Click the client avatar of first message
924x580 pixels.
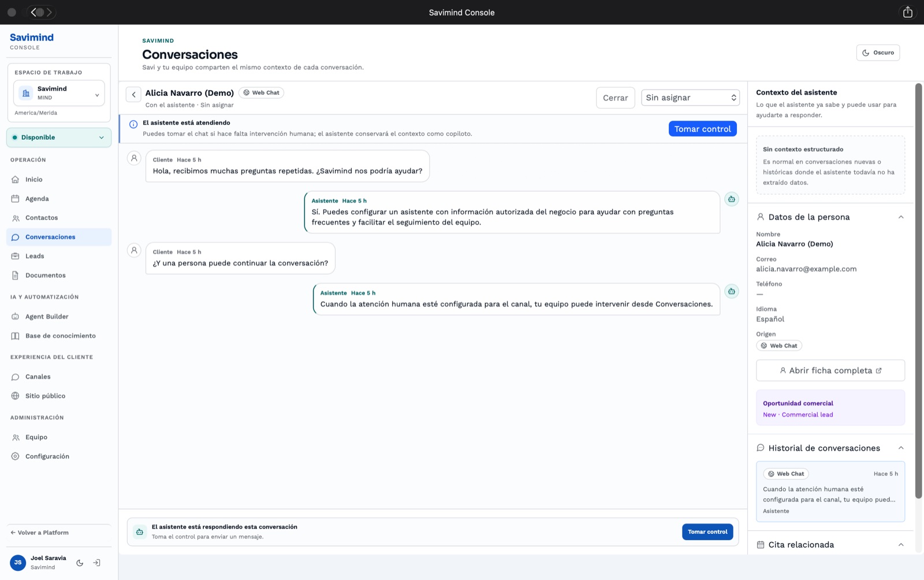tap(134, 158)
